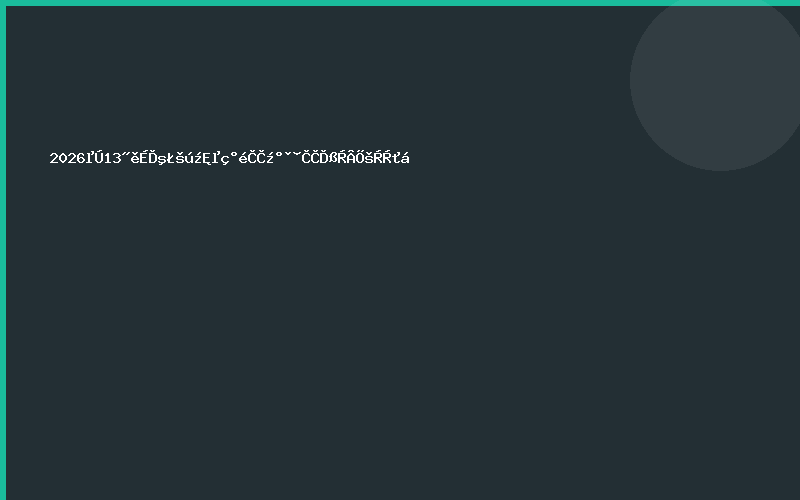Select the final "á" character of the headline
The width and height of the screenshot is (800, 500).
[x=404, y=158]
